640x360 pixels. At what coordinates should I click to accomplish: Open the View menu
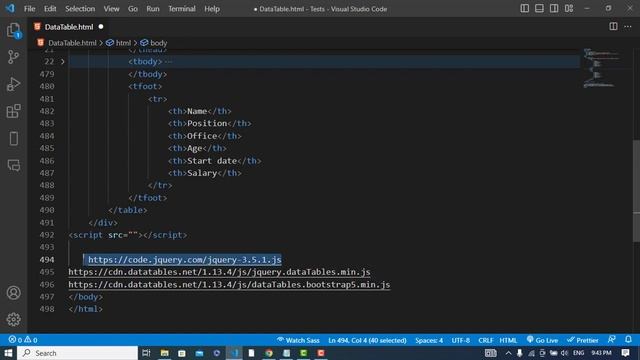coord(111,9)
